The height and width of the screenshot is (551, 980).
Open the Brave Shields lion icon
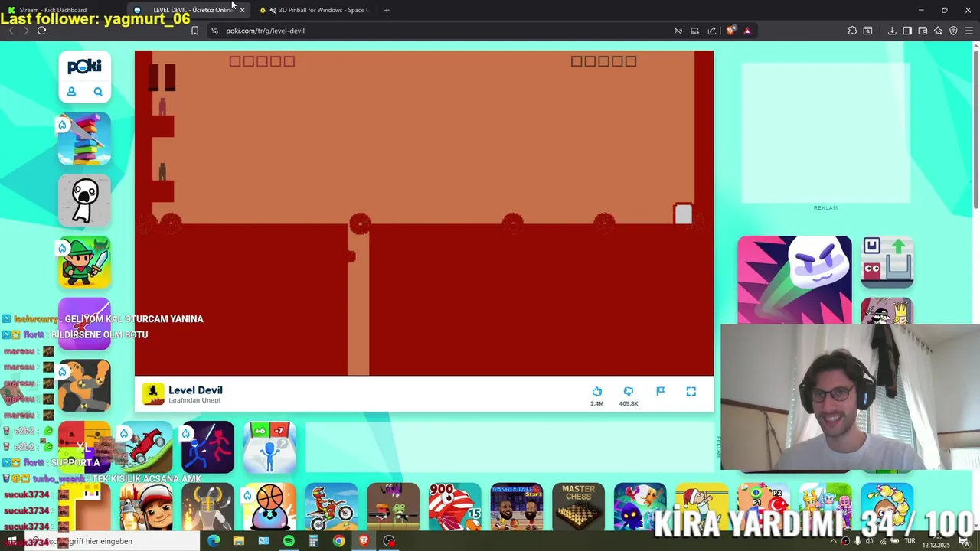(730, 31)
